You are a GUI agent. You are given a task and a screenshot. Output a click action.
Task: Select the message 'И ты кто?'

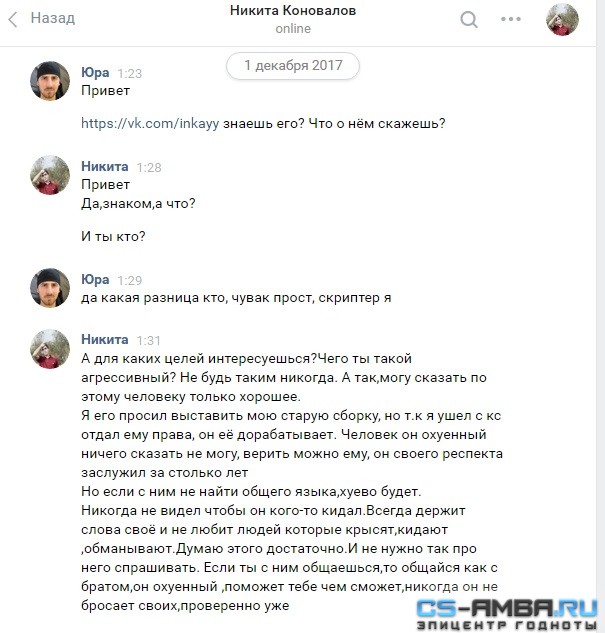pos(113,236)
